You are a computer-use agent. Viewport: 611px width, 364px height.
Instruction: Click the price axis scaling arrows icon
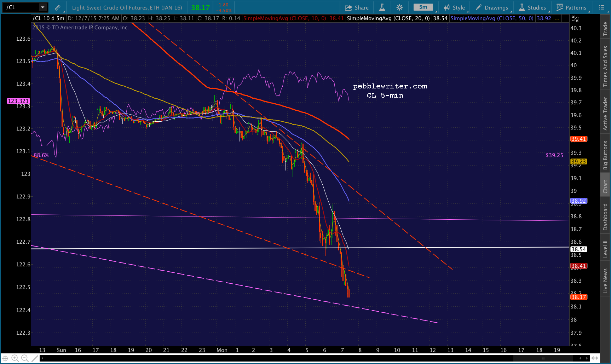pos(575,18)
